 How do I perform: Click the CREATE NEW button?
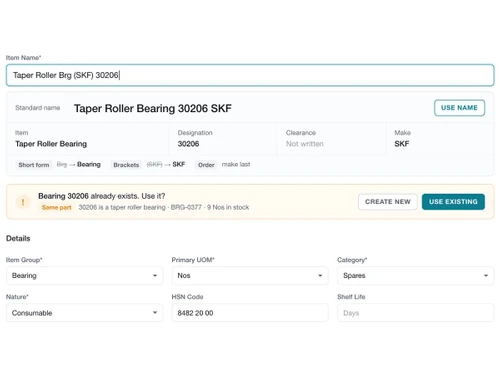pyautogui.click(x=388, y=202)
